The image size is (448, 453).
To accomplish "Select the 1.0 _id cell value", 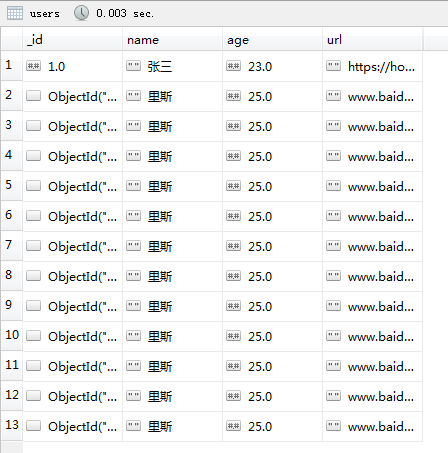I will pyautogui.click(x=56, y=67).
